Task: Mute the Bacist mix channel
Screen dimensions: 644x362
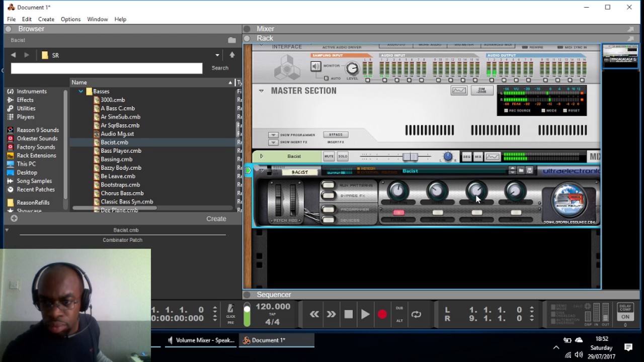Action: [x=329, y=156]
